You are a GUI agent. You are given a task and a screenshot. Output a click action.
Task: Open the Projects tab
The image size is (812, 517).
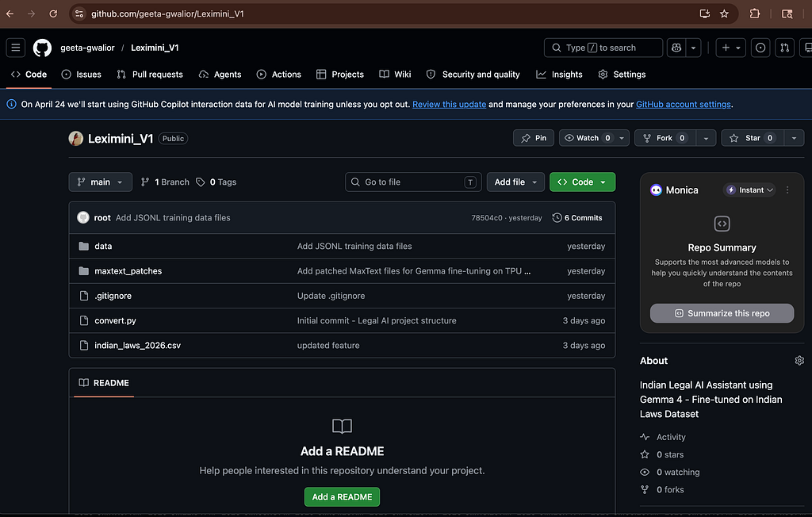pyautogui.click(x=340, y=75)
